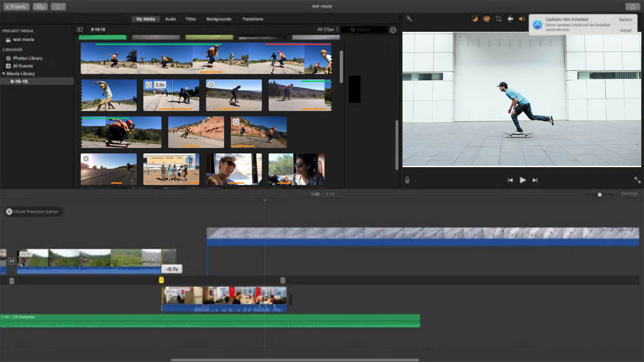This screenshot has width=644, height=362.
Task: Click the test movie project clapper icon
Action: pyautogui.click(x=8, y=39)
